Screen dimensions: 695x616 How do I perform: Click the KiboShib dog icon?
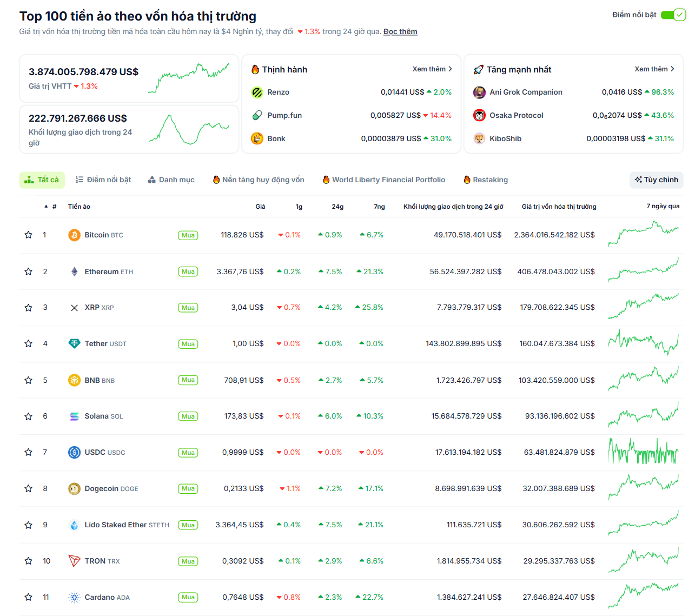[479, 138]
